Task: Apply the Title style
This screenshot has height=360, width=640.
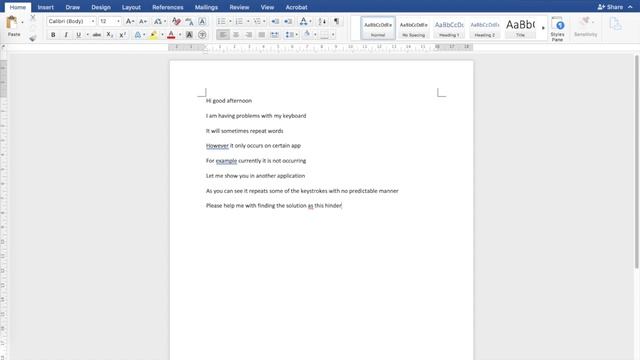Action: pyautogui.click(x=520, y=28)
